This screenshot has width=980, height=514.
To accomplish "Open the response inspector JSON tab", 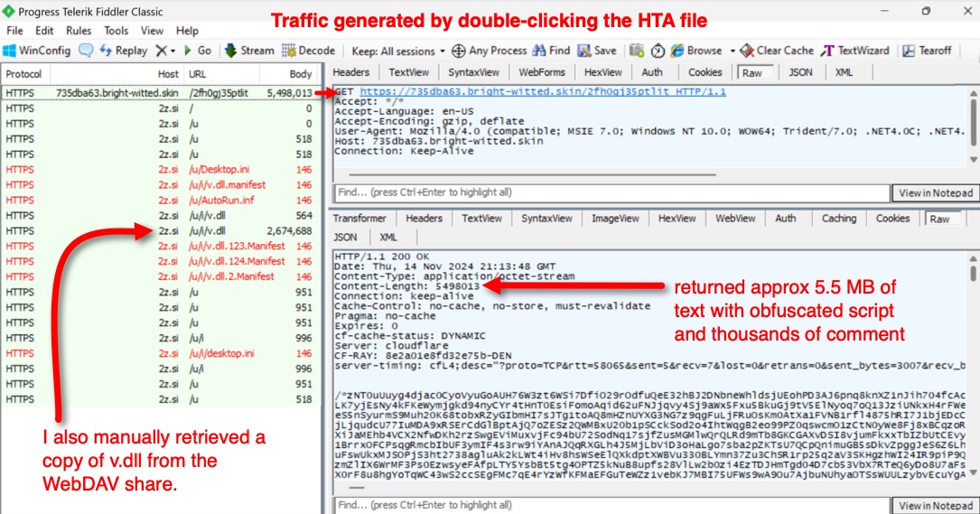I will point(345,237).
